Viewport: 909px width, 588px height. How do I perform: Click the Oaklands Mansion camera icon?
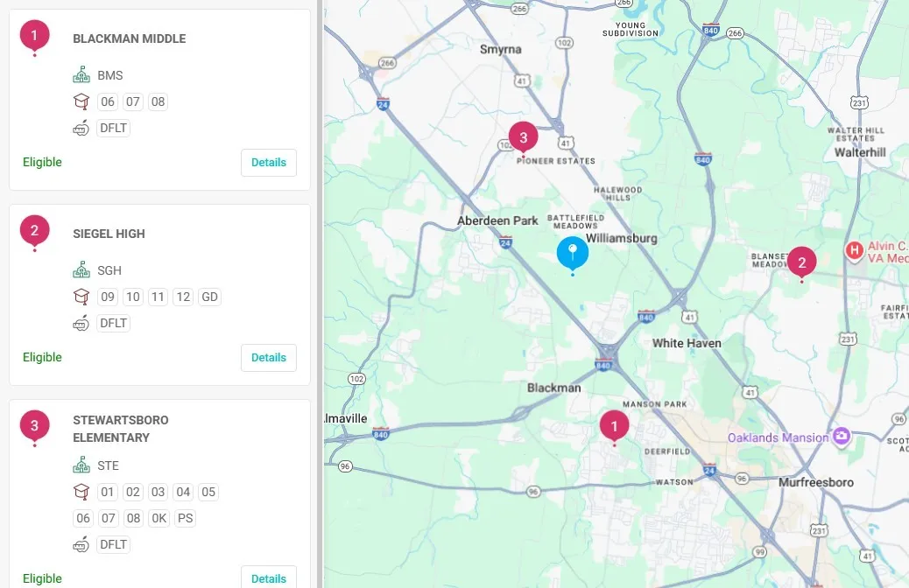(x=842, y=436)
